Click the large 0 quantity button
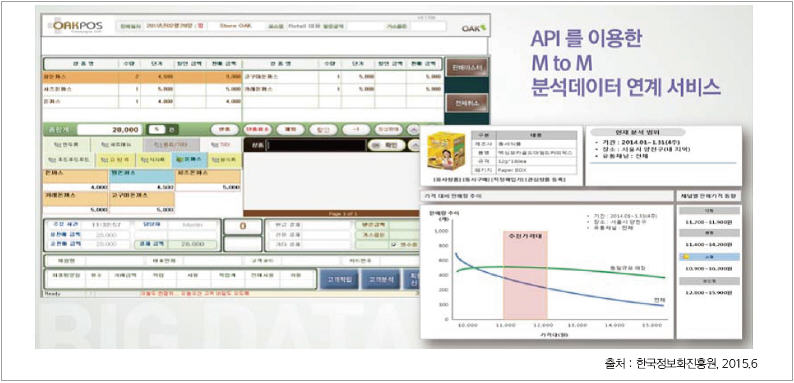 (x=243, y=227)
